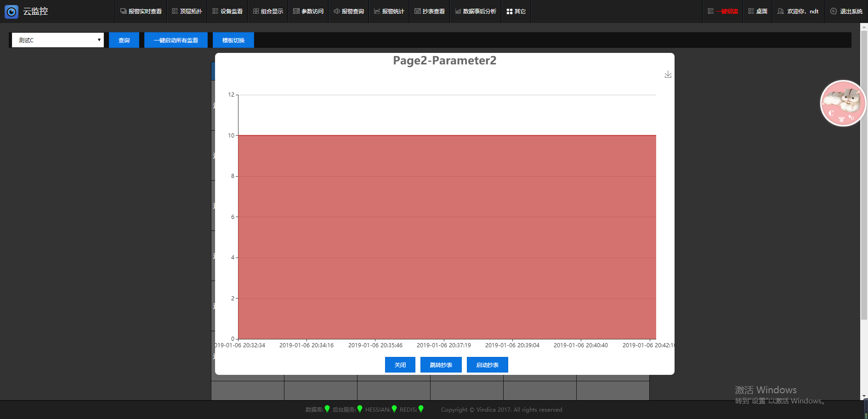The width and height of the screenshot is (868, 419).
Task: Click the 云监控 camera logo icon
Action: tap(11, 11)
